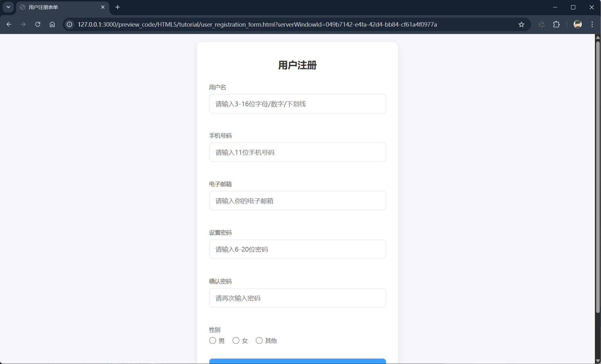Image resolution: width=601 pixels, height=364 pixels.
Task: Focus the 用户名 input field
Action: [297, 104]
